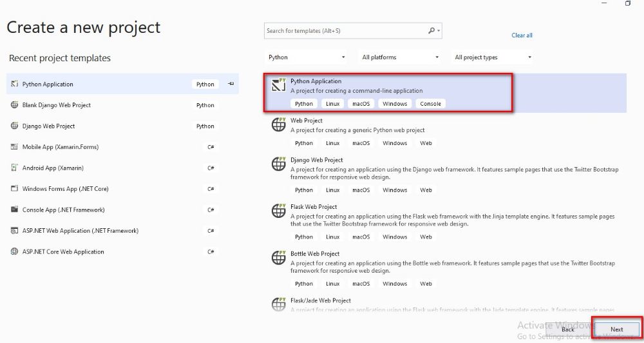Select the Bottle Web Project template title
The height and width of the screenshot is (343, 644).
(315, 254)
